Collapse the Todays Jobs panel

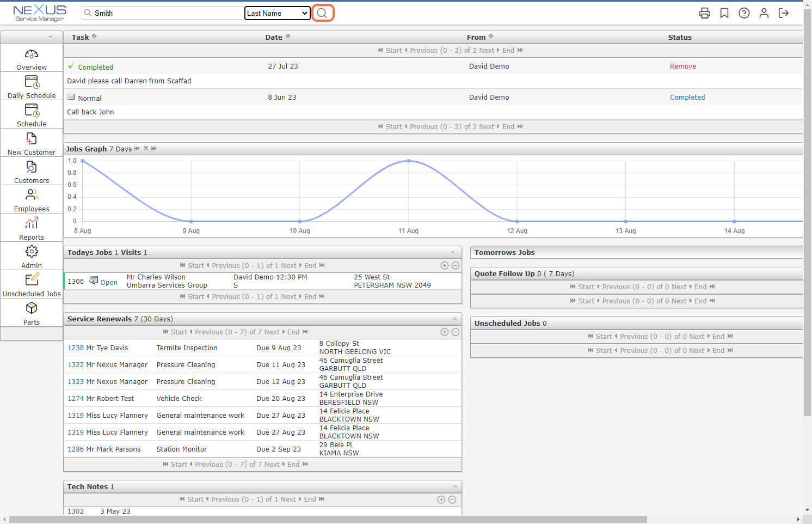click(x=453, y=252)
